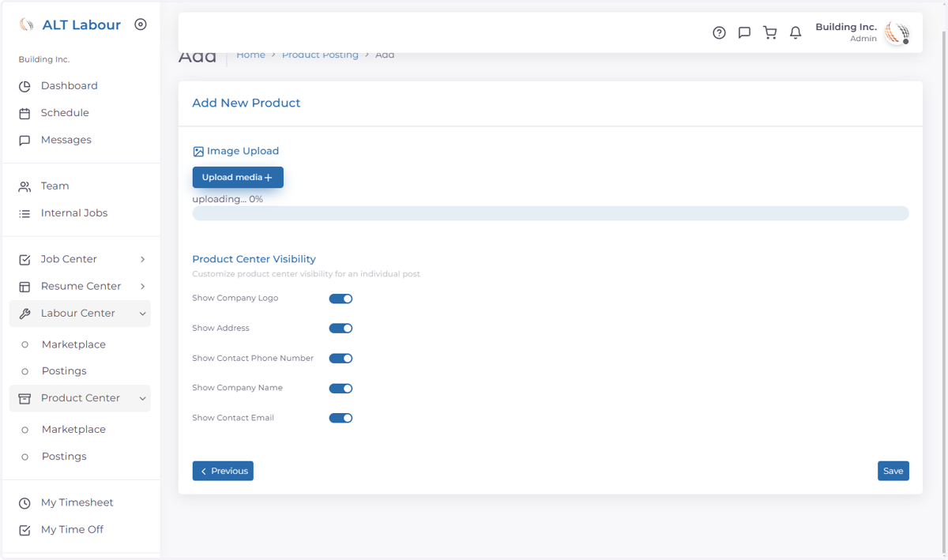The height and width of the screenshot is (560, 948).
Task: Open chat bubble icon in top bar
Action: 744,33
